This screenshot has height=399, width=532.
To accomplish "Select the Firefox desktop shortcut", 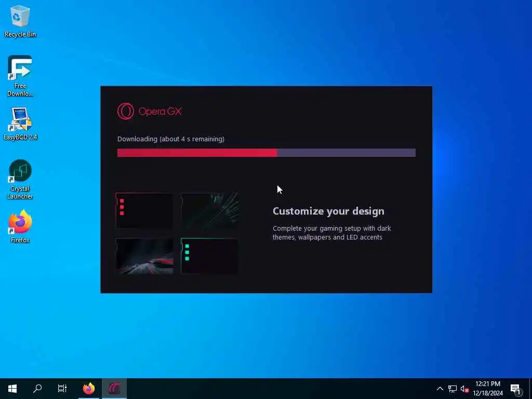I will pos(20,227).
